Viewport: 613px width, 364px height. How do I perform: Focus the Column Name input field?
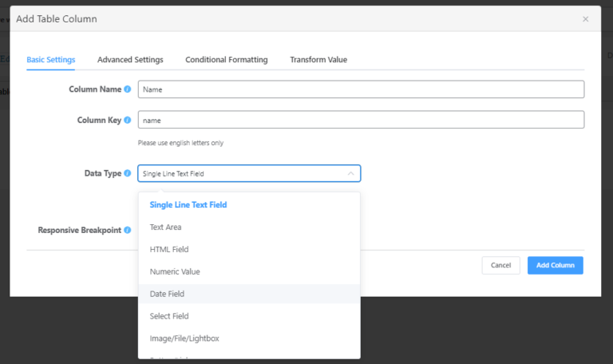[361, 89]
